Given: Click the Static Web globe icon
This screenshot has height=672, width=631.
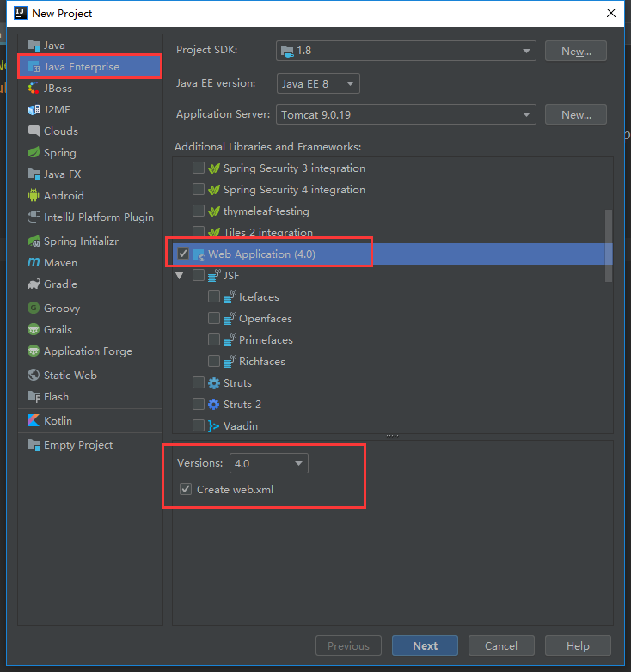Looking at the screenshot, I should coord(34,375).
